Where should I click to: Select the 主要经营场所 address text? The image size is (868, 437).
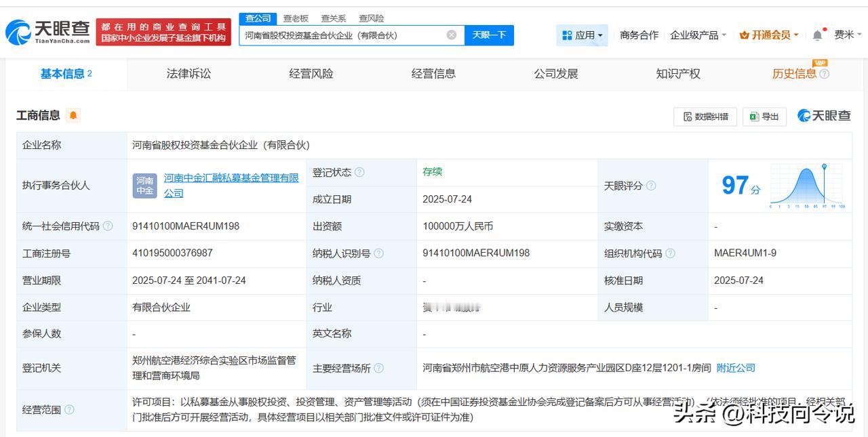(567, 368)
